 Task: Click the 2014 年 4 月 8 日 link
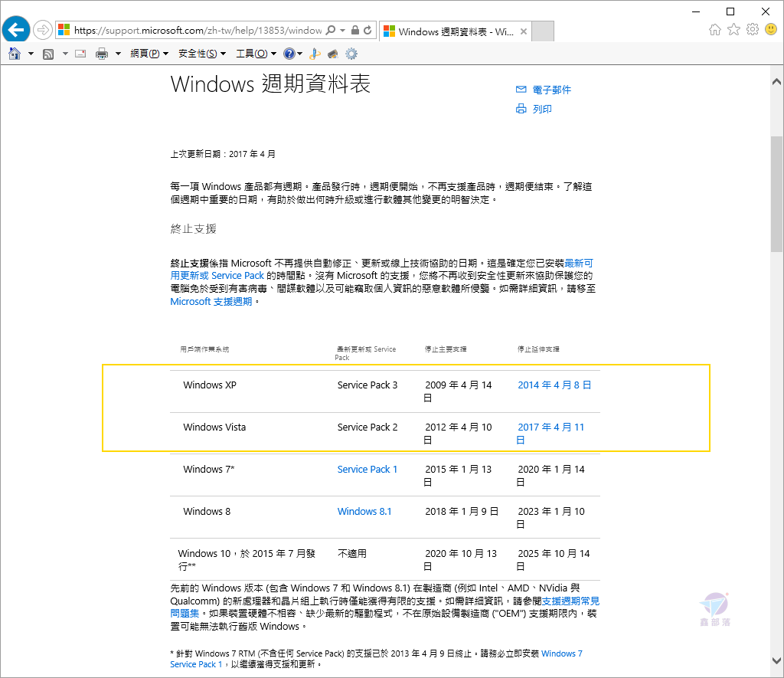point(554,385)
